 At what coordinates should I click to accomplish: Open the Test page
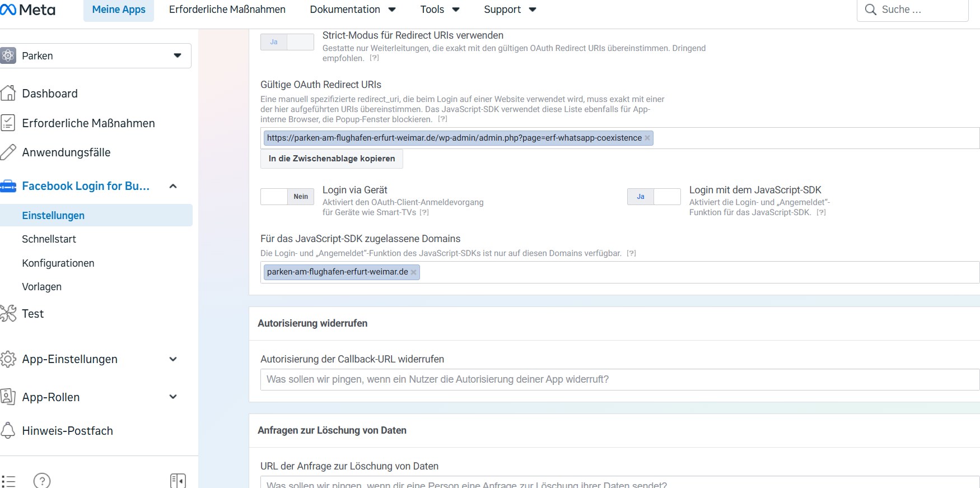(33, 314)
